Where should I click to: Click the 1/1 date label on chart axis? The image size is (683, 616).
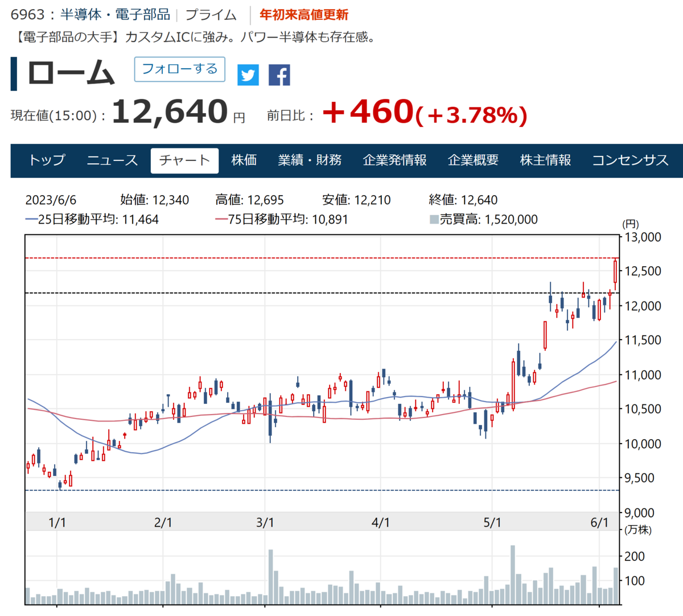click(57, 523)
